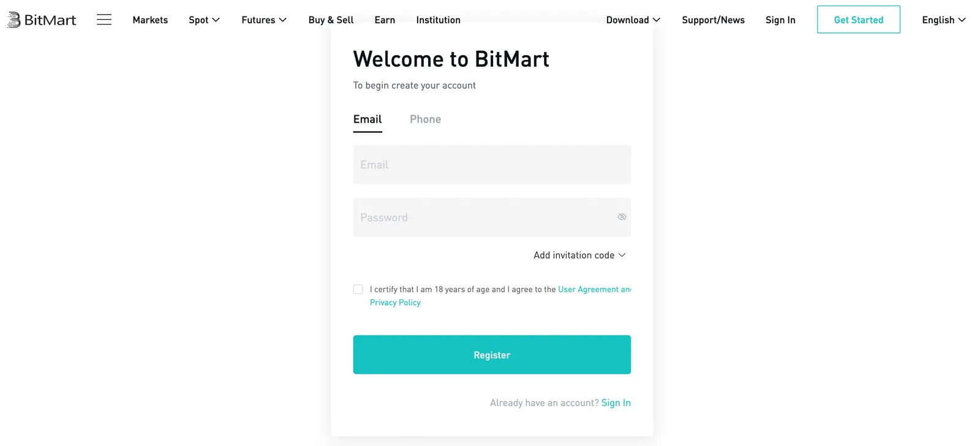Viewport: 980px width, 446px height.
Task: Open the User Agreement link
Action: click(588, 289)
